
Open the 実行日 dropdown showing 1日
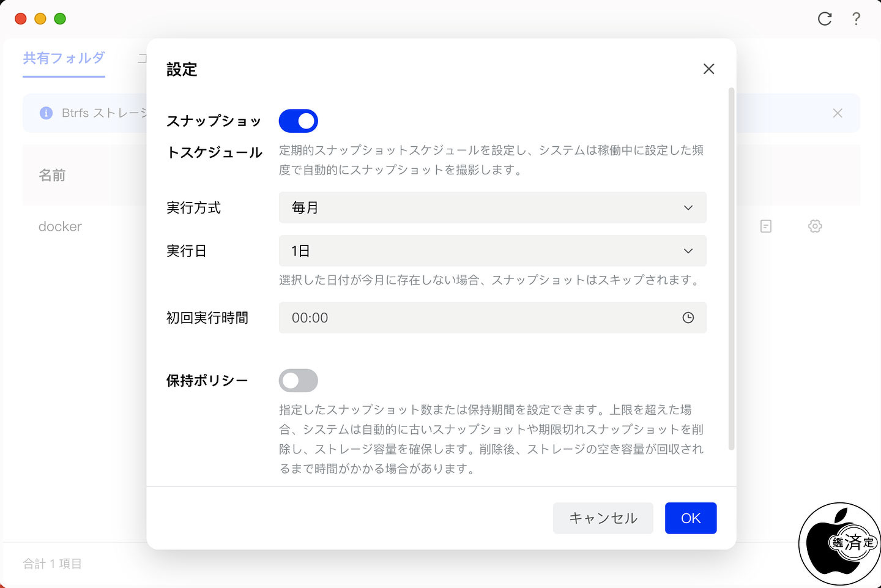coord(493,251)
